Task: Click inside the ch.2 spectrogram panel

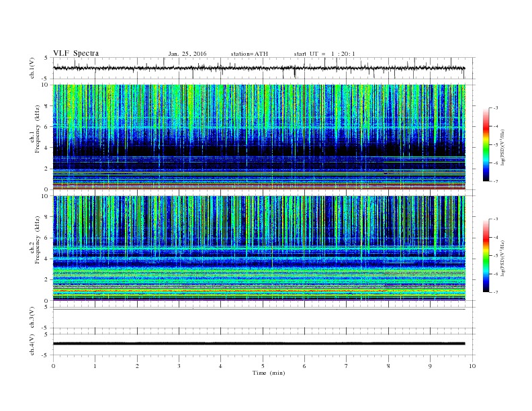Action: click(259, 248)
